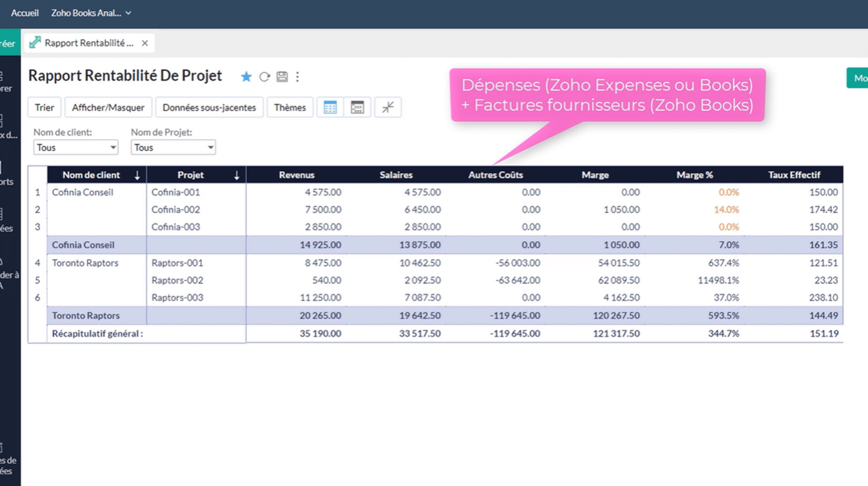Click row number 5 in table
Image resolution: width=868 pixels, height=486 pixels.
(x=37, y=280)
